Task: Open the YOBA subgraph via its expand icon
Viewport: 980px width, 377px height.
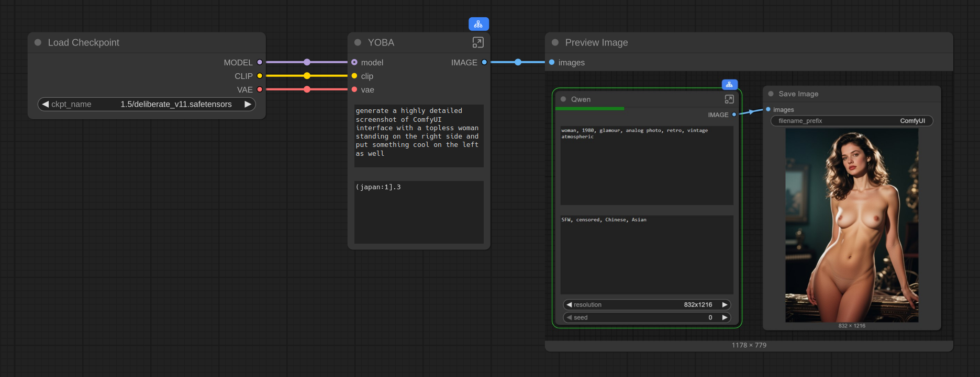Action: pos(478,42)
